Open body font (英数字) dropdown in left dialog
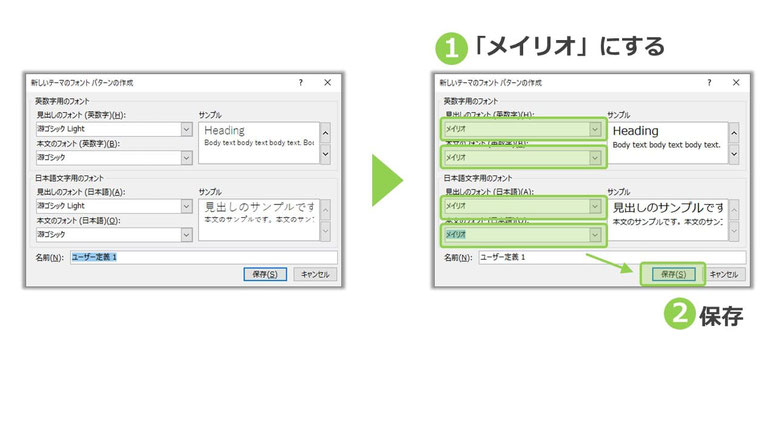This screenshot has width=776, height=437. (x=186, y=158)
